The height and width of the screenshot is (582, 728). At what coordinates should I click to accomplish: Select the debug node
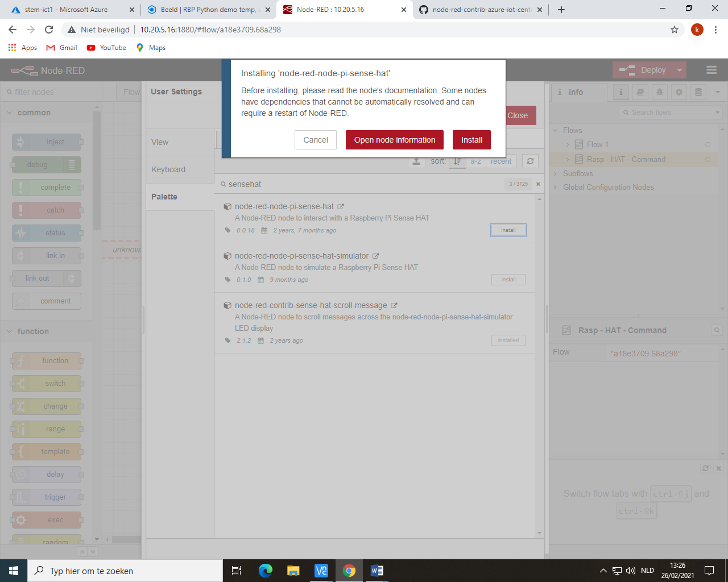(x=47, y=165)
